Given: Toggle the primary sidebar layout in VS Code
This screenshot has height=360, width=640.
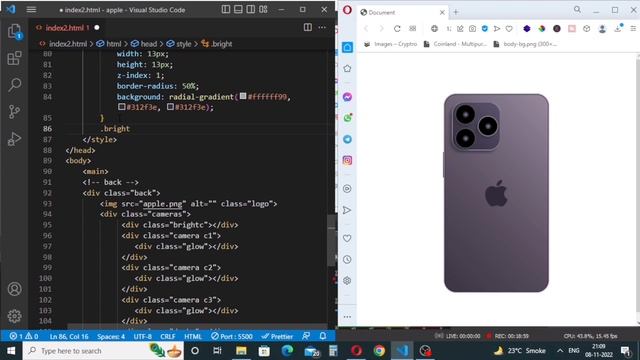Looking at the screenshot, I should pos(226,9).
